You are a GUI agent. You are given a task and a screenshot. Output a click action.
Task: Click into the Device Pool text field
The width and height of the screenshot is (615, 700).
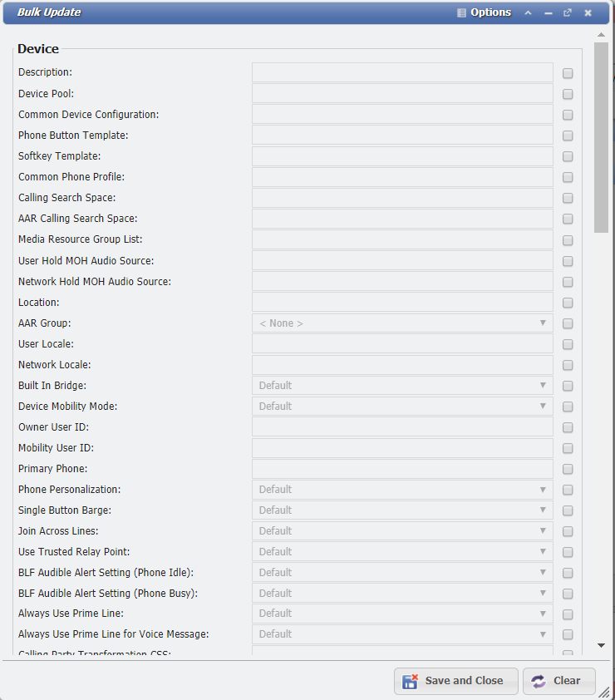pos(402,93)
